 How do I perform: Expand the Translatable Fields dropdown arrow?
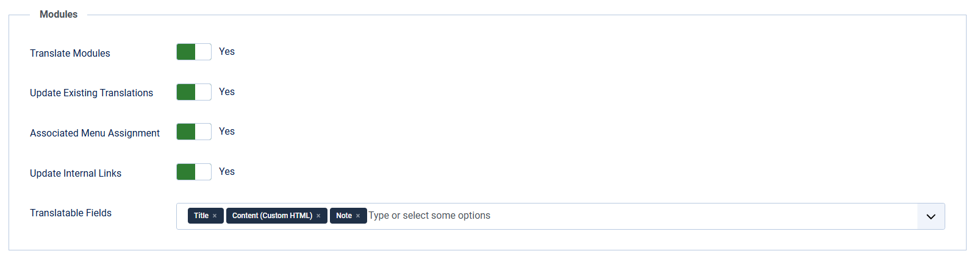(x=931, y=216)
